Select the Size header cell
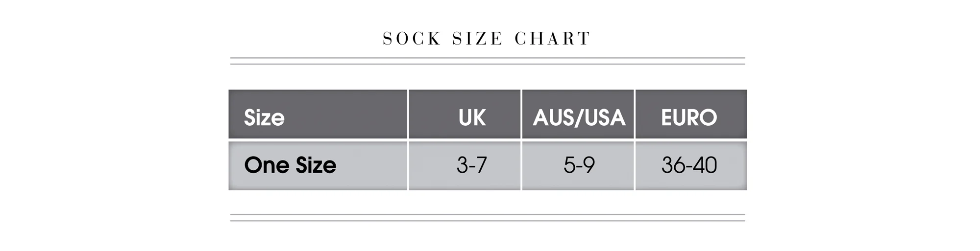Screen dimensions: 980x251 (318, 114)
